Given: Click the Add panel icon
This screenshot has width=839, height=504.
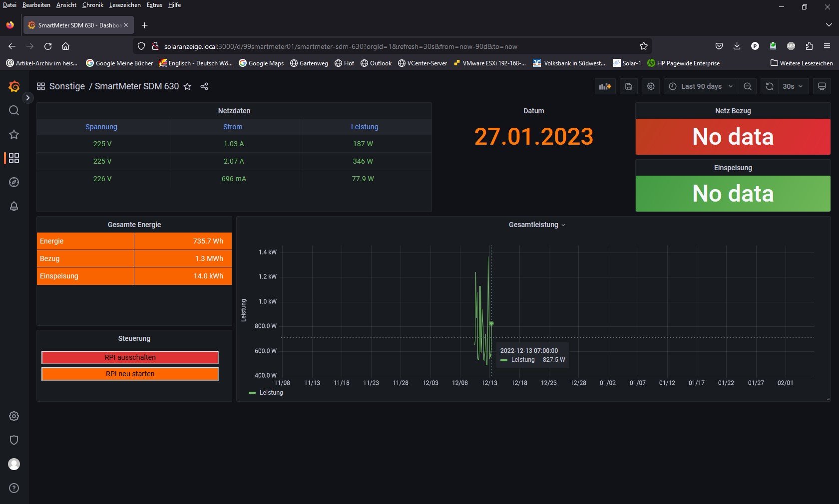Looking at the screenshot, I should point(605,86).
